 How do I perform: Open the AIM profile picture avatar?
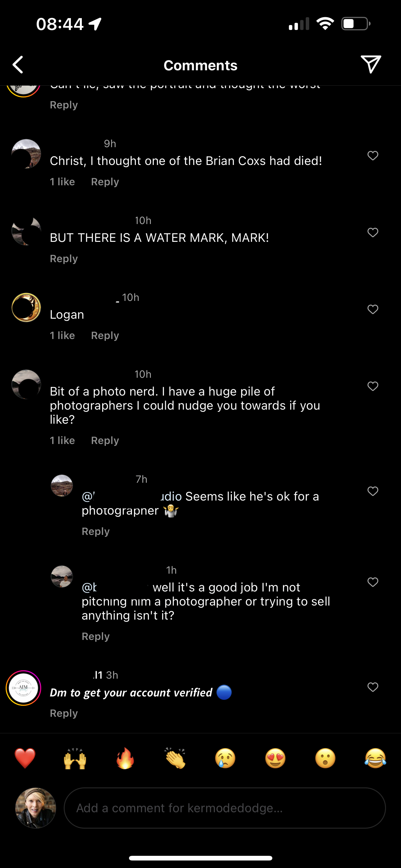pos(23,688)
